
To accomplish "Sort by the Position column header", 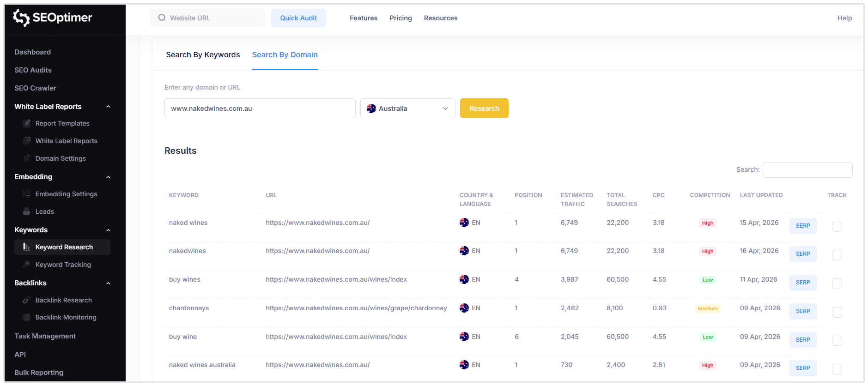I will tap(528, 195).
